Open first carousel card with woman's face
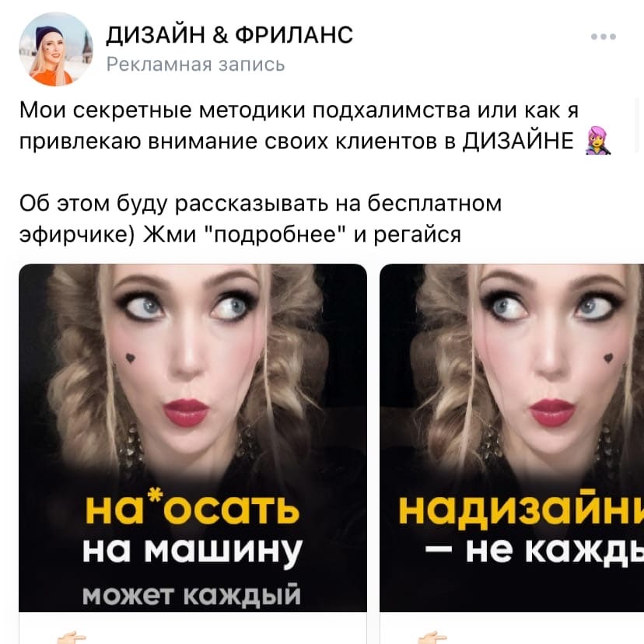The height and width of the screenshot is (644, 644). [193, 438]
